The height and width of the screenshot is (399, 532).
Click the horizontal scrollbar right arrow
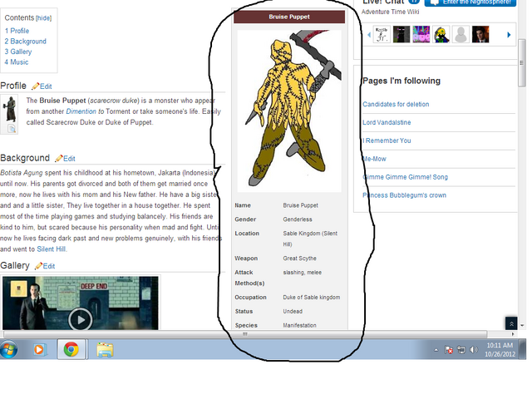(513, 334)
